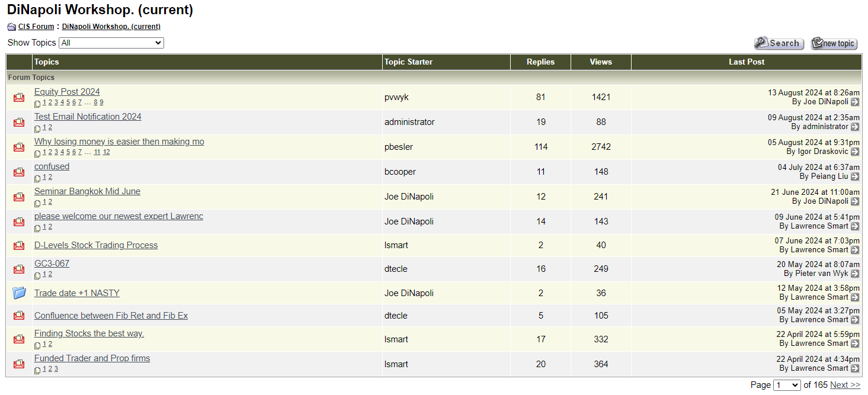Go to page 3 of Funded Trader topic
The height and width of the screenshot is (395, 868).
tap(56, 369)
